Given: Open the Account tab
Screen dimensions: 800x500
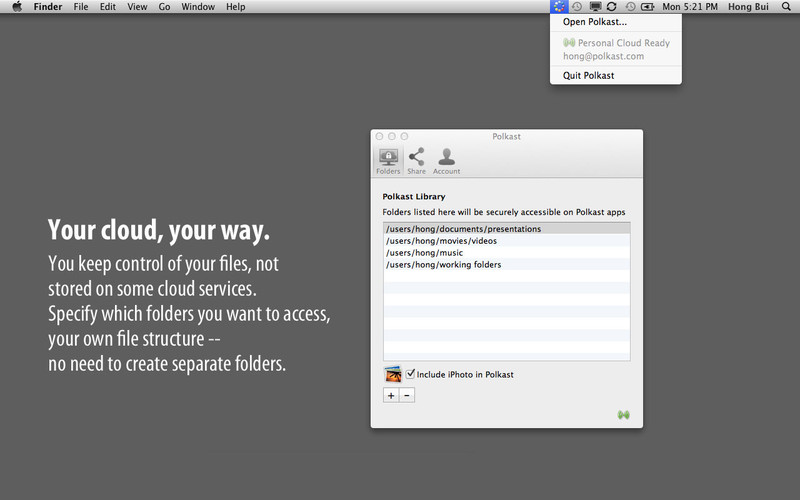Looking at the screenshot, I should [x=446, y=161].
